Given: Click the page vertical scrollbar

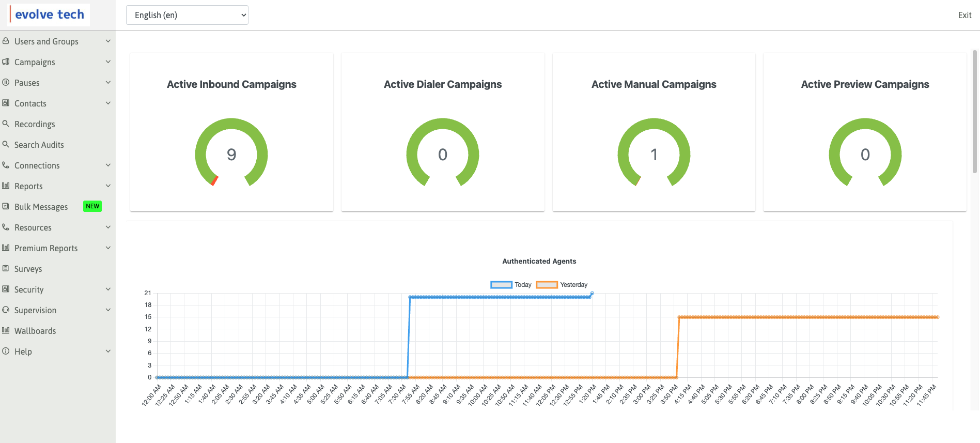Looking at the screenshot, I should (975, 111).
